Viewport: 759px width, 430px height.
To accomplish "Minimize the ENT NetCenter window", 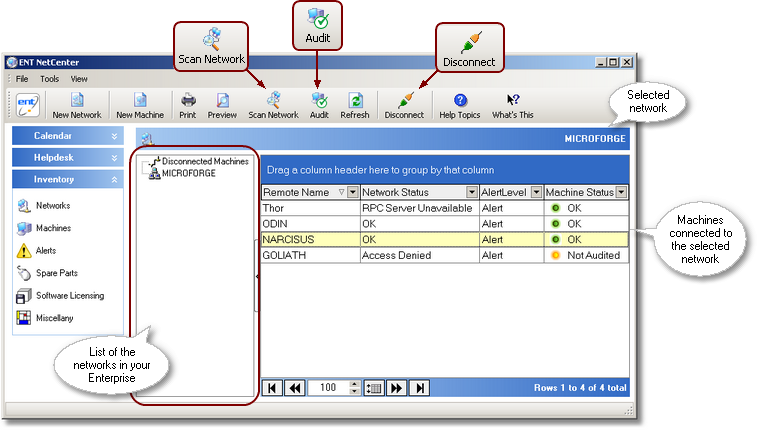I will [x=601, y=62].
